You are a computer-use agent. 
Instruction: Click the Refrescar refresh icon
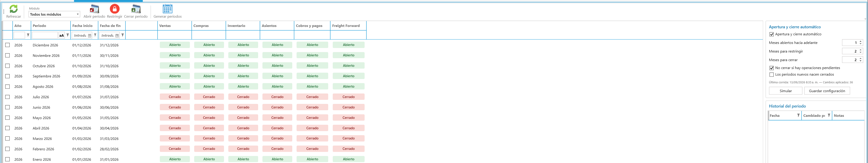14,9
